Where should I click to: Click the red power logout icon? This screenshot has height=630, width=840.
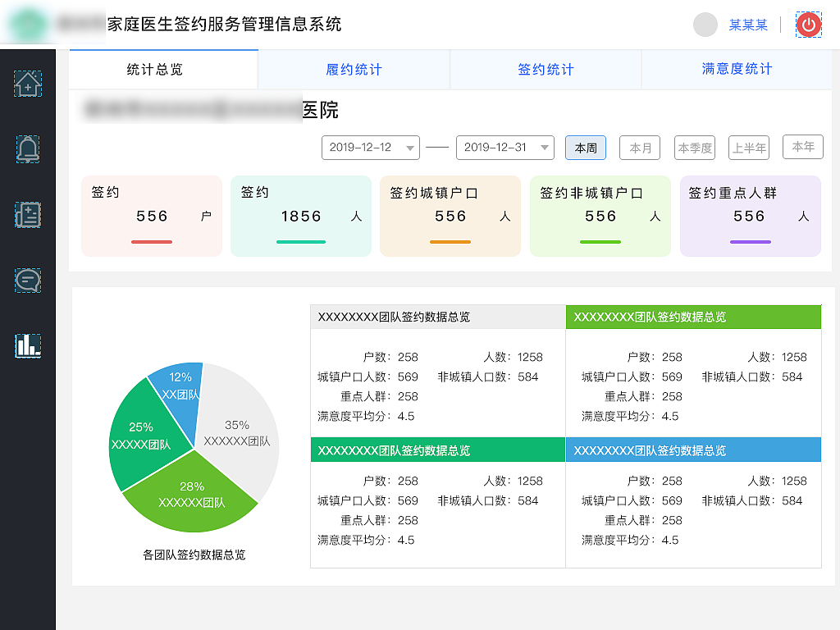pos(808,25)
